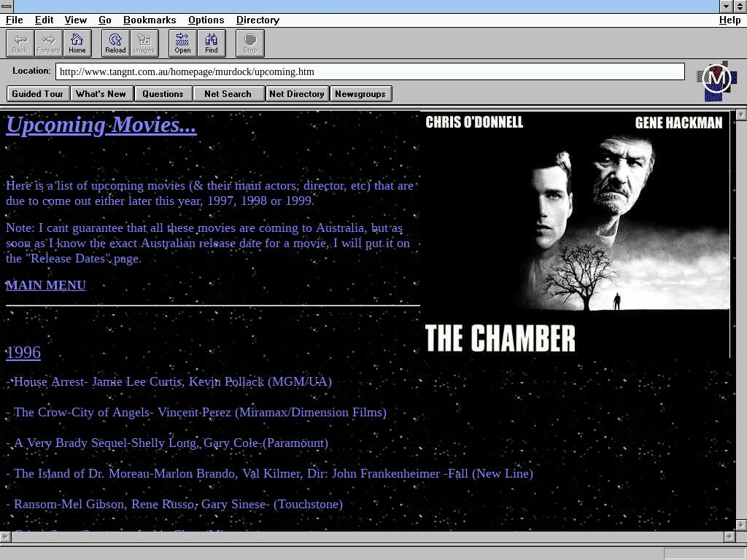This screenshot has height=560, width=747.
Task: Open the Directory menu
Action: (258, 20)
